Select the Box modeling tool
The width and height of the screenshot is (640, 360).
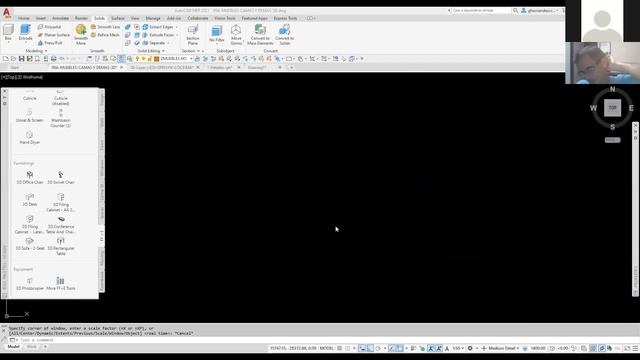tap(8, 32)
